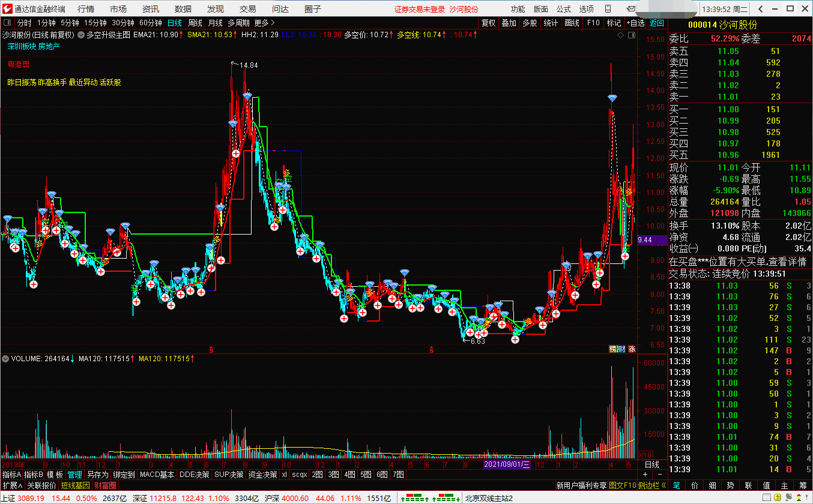Click the 000014 沙河股份 stock title

tap(722, 24)
